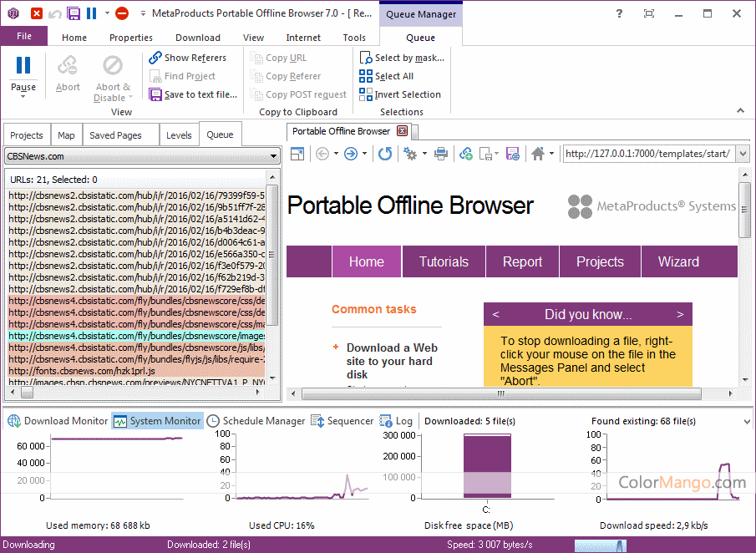Viewport: 756px width, 553px height.
Task: Click the red stop icon in title bar
Action: coord(122,13)
